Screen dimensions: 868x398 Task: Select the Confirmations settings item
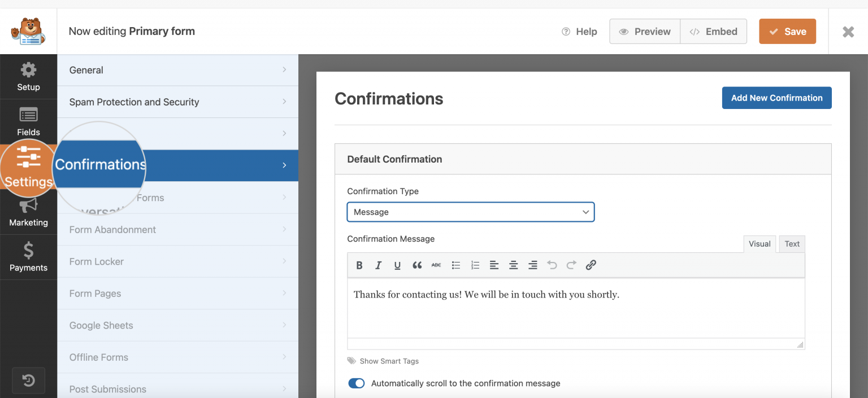[x=178, y=165]
